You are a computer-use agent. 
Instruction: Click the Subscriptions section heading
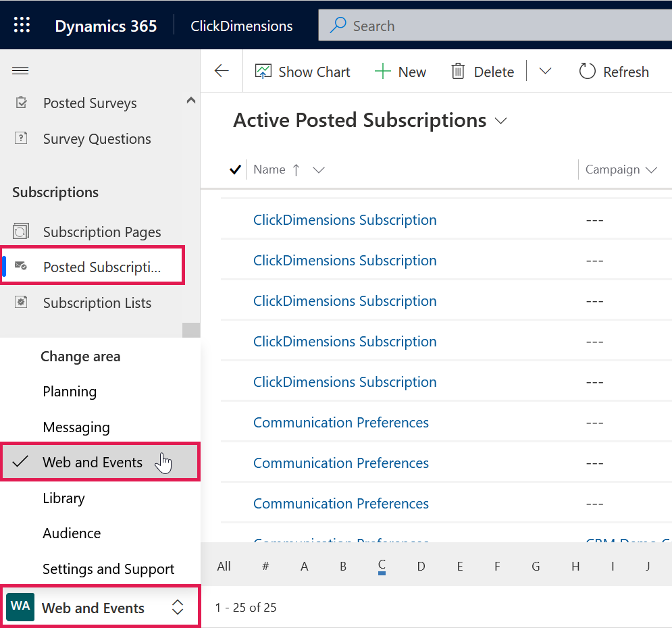(x=55, y=192)
